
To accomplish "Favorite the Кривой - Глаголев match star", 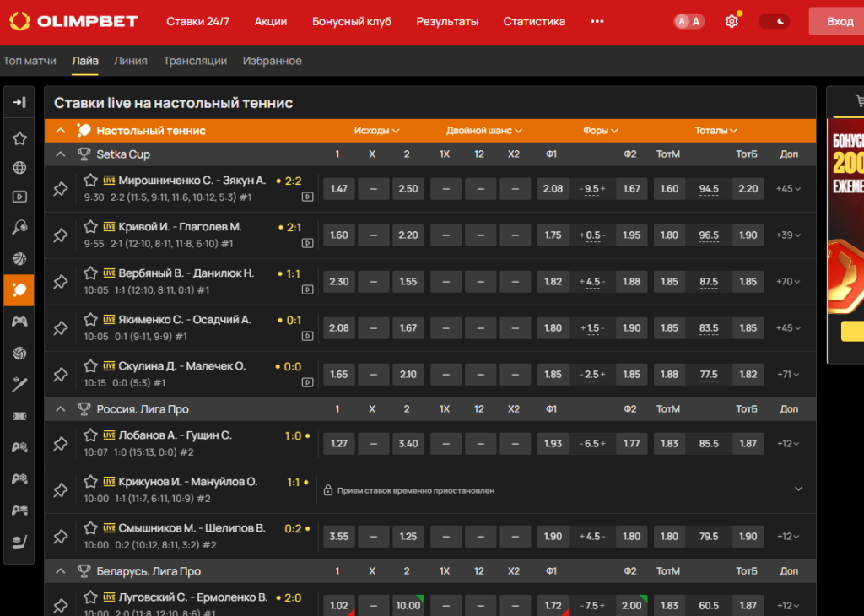I will pos(91,226).
